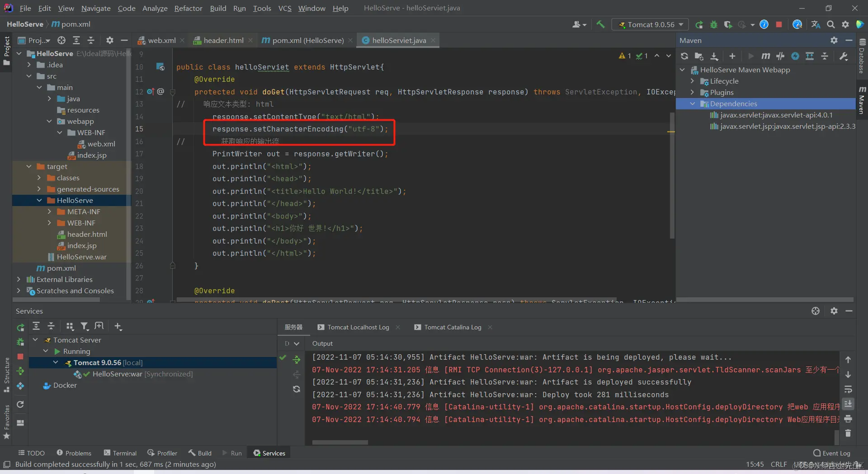The width and height of the screenshot is (868, 474).
Task: Open the Problems tool window
Action: pyautogui.click(x=74, y=453)
